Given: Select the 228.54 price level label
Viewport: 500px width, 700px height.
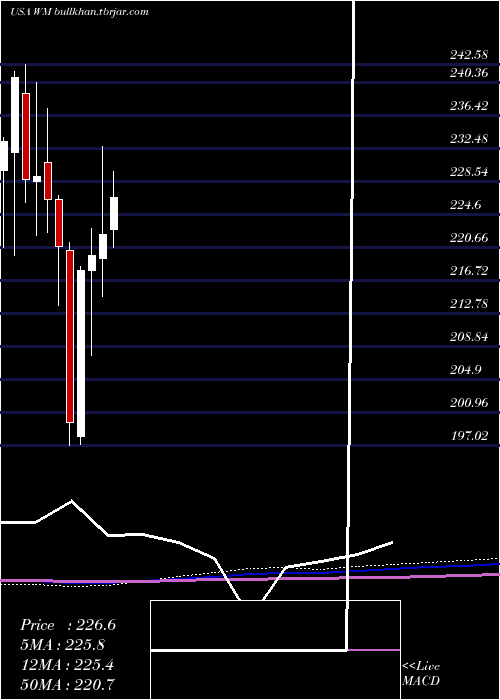Looking at the screenshot, I should [469, 171].
